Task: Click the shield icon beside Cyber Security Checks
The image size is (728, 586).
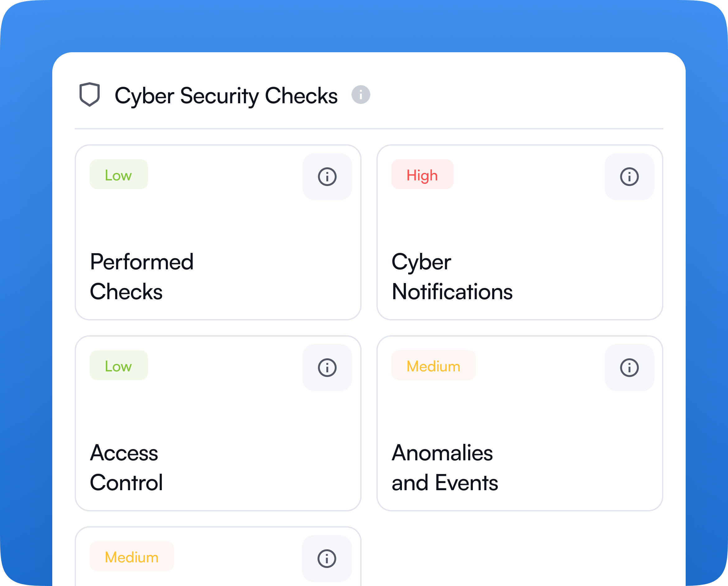Action: coord(90,95)
